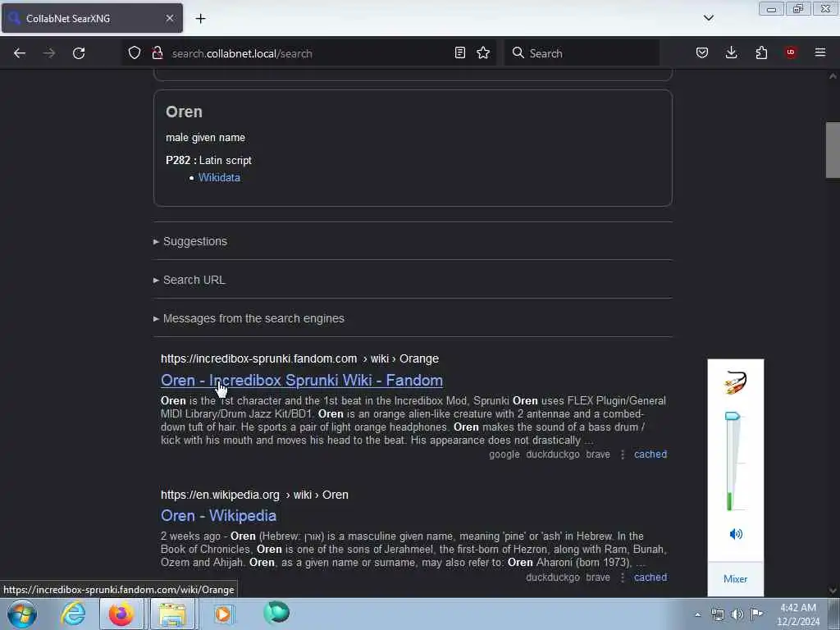The image size is (840, 630).
Task: Open Firefox downloads panel
Action: [x=731, y=52]
